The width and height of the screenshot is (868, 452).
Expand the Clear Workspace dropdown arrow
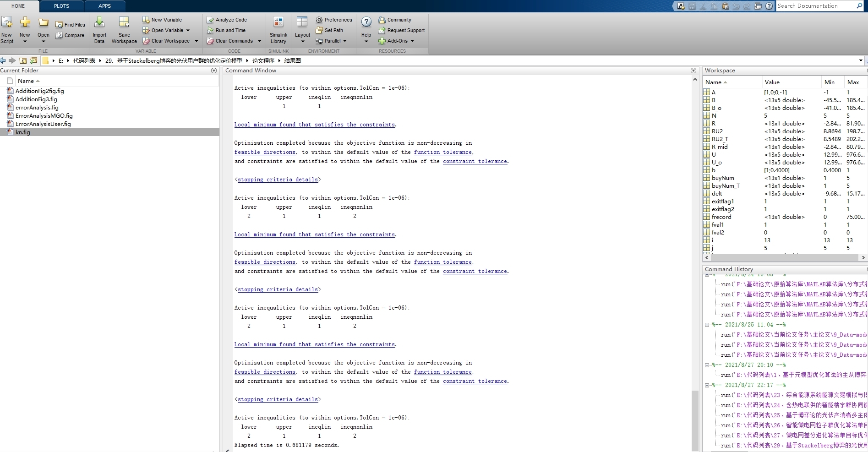click(x=197, y=41)
